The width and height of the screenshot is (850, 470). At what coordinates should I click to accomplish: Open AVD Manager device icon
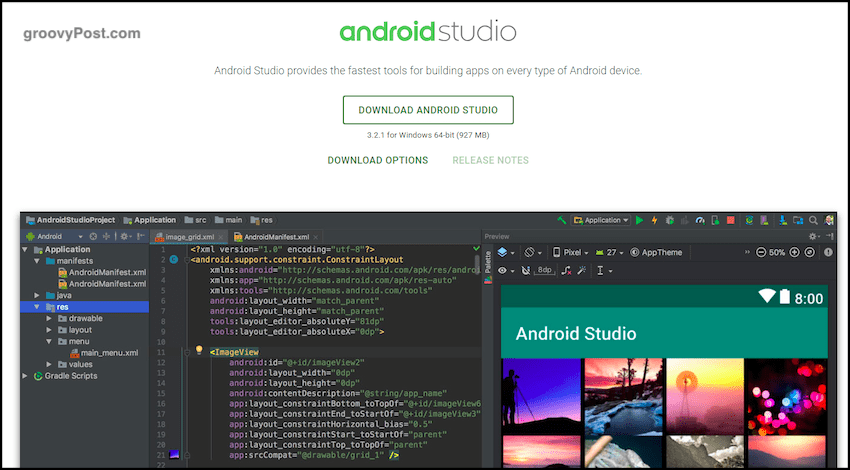tap(764, 220)
